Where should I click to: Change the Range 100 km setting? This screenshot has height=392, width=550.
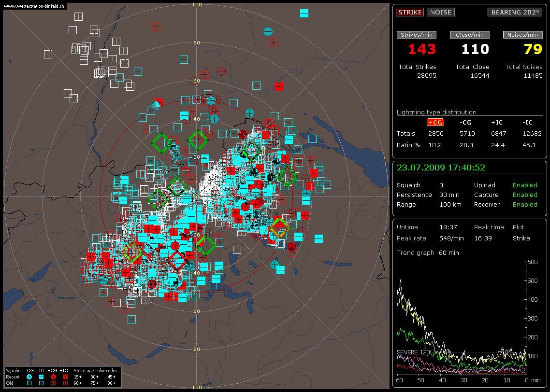tap(450, 204)
